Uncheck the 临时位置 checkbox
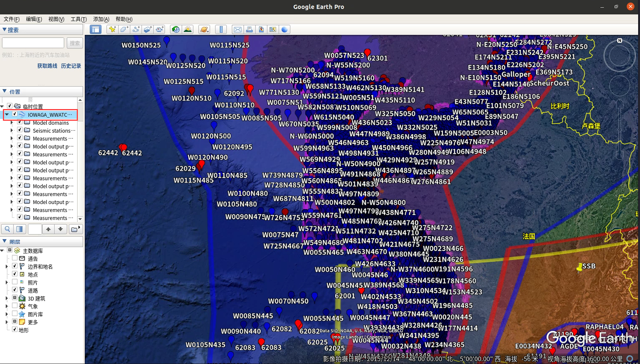Viewport: 640px width, 364px height. click(x=9, y=106)
